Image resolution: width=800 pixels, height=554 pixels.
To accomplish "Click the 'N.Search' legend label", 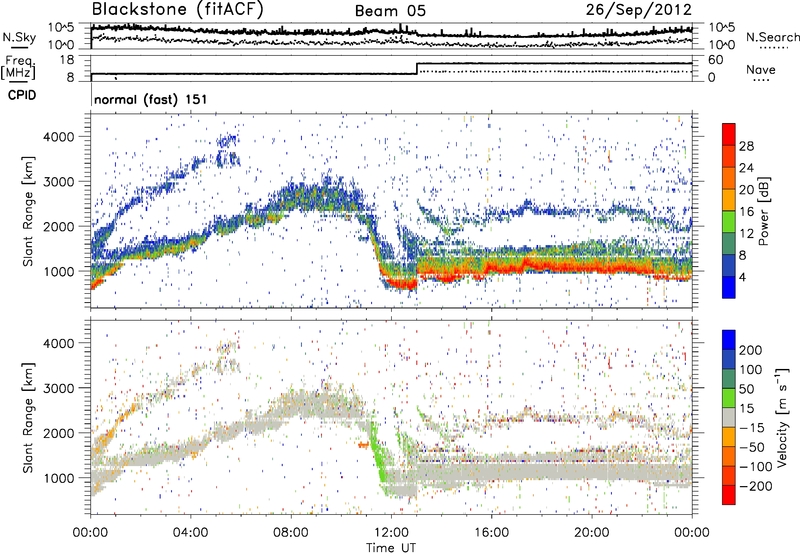I will click(x=772, y=37).
